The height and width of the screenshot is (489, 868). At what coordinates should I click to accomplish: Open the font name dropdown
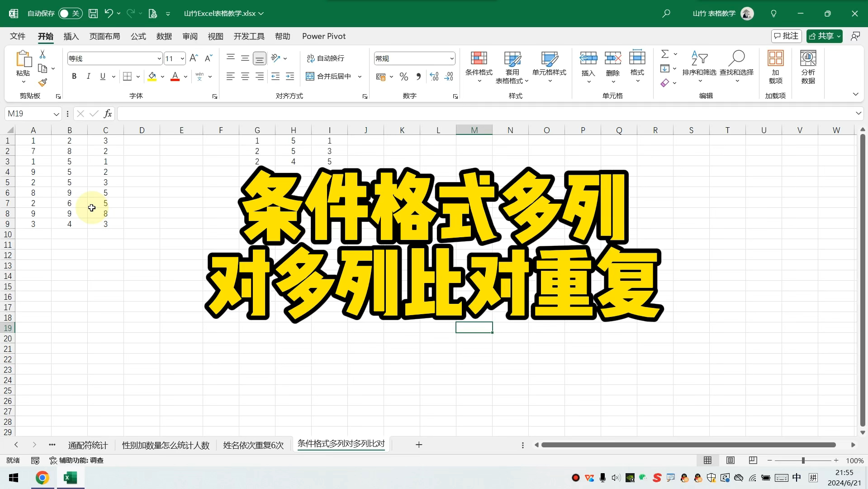point(158,58)
